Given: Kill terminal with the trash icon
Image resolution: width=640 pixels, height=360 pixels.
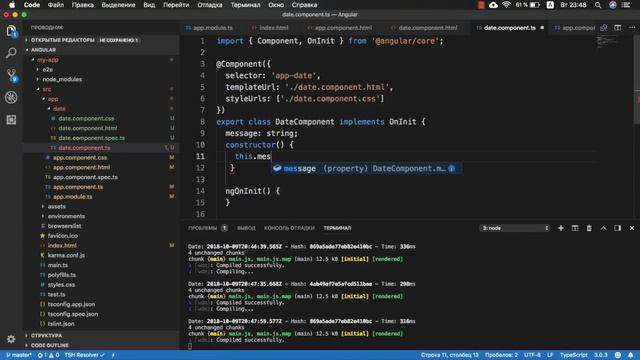Looking at the screenshot, I should pyautogui.click(x=589, y=228).
